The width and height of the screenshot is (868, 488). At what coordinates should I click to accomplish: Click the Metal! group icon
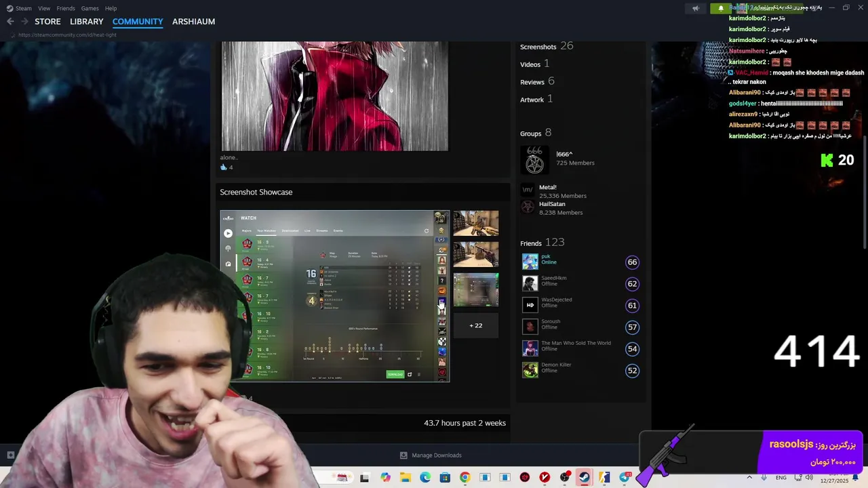[528, 190]
